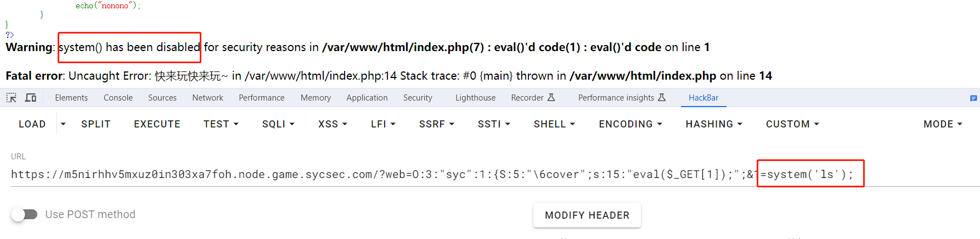Click the SPLIT button

[96, 124]
